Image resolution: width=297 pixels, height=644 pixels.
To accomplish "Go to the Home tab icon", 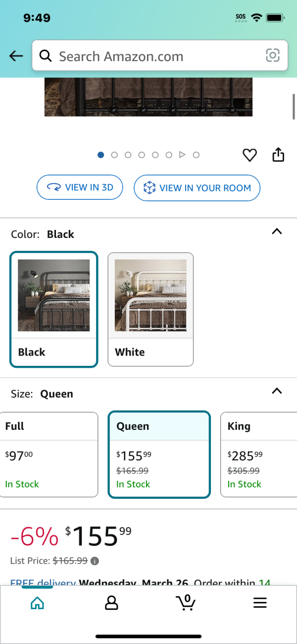I will coord(37,603).
